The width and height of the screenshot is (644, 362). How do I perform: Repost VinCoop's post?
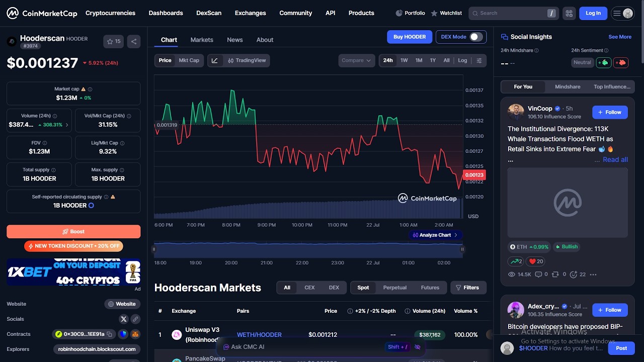click(558, 275)
